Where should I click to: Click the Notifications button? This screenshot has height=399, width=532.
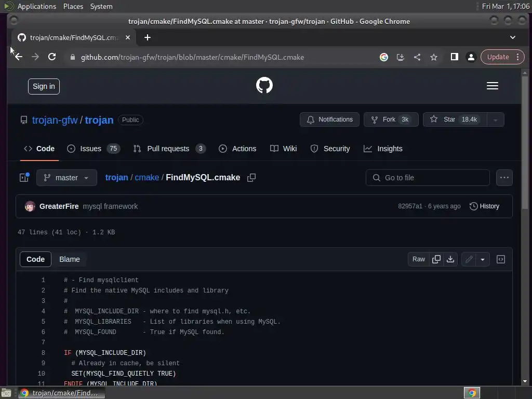click(x=329, y=119)
